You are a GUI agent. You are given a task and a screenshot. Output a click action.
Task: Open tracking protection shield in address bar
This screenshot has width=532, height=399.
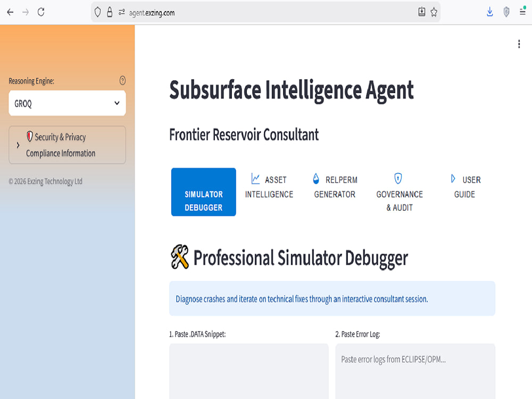click(x=98, y=13)
